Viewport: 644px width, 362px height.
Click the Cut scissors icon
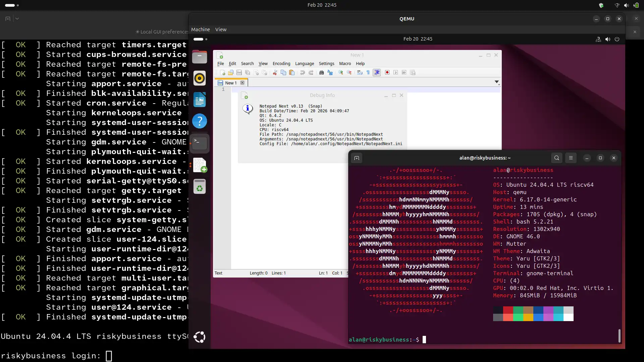tap(275, 72)
